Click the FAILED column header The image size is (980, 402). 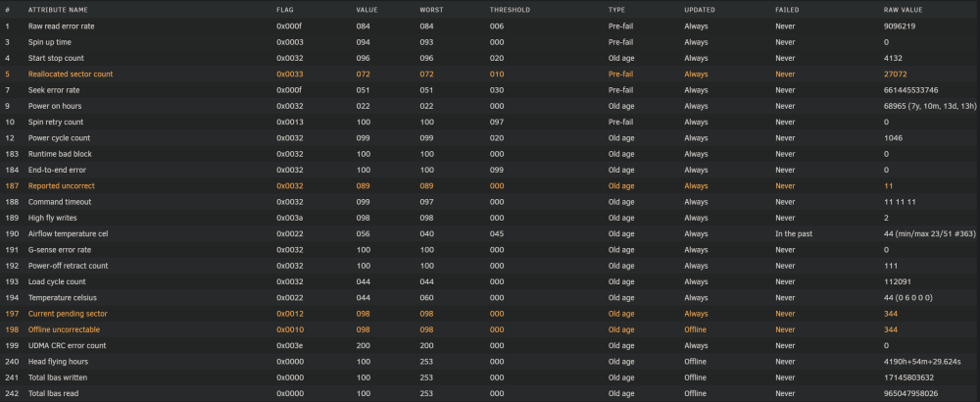787,10
